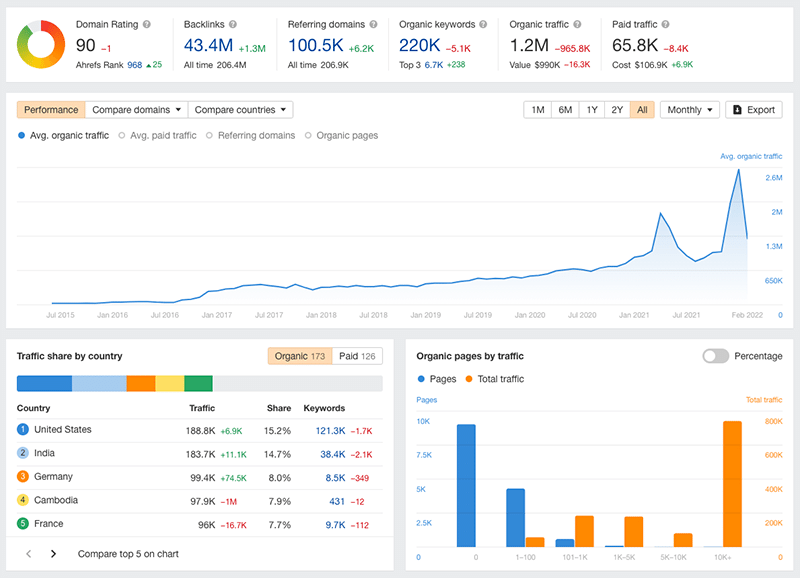
Task: Open United States keywords 121.3K
Action: coord(330,431)
